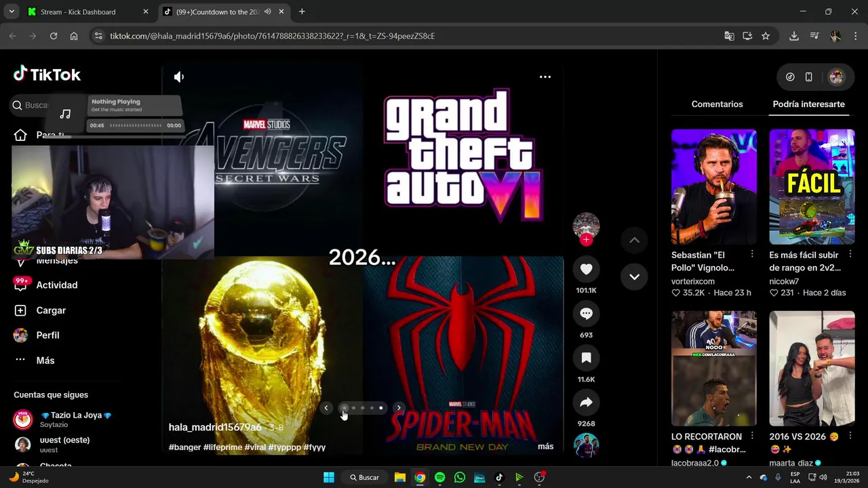
Task: Open the LO RECORTARON video thumbnail
Action: point(714,368)
